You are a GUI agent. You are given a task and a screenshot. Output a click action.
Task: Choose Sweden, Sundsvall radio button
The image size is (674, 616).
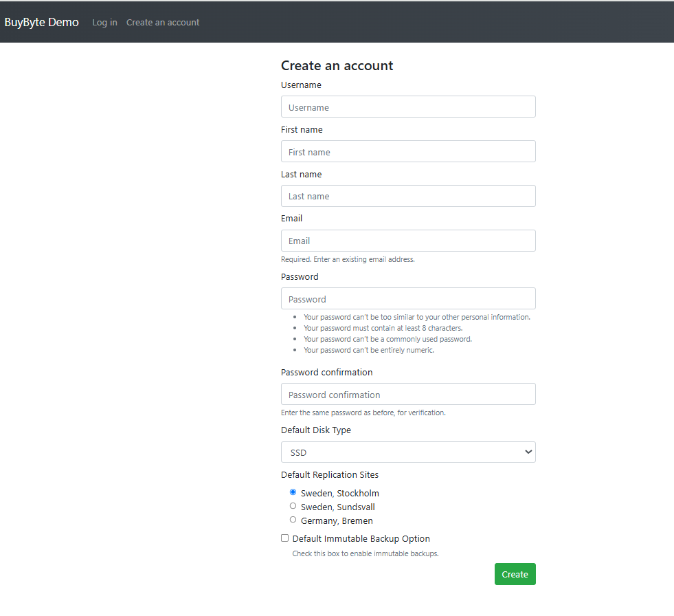pos(293,506)
